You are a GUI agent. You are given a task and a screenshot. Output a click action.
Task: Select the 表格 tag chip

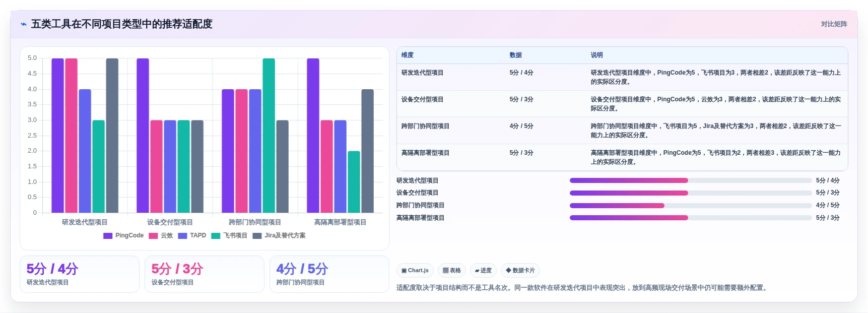[x=452, y=271]
